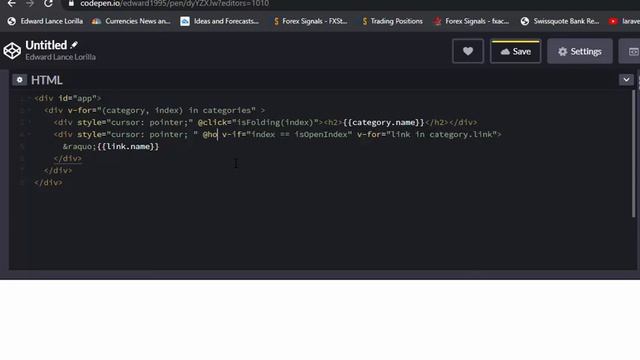Click the last closing </div> line

pos(49,182)
